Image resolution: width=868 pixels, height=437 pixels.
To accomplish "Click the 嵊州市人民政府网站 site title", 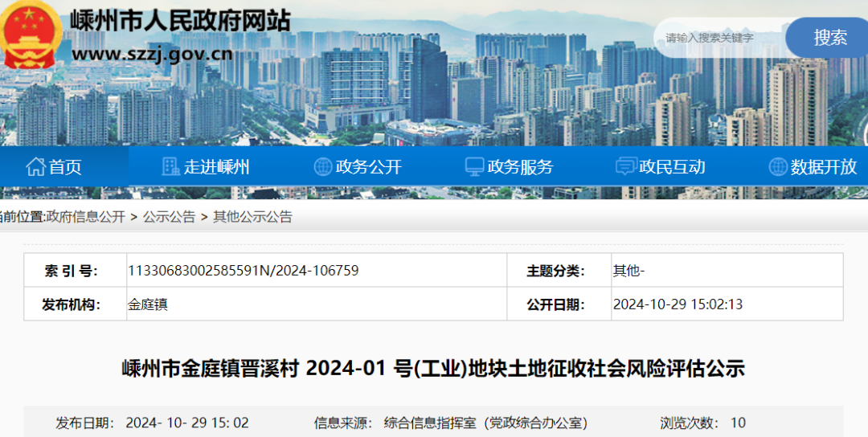I will pyautogui.click(x=181, y=20).
